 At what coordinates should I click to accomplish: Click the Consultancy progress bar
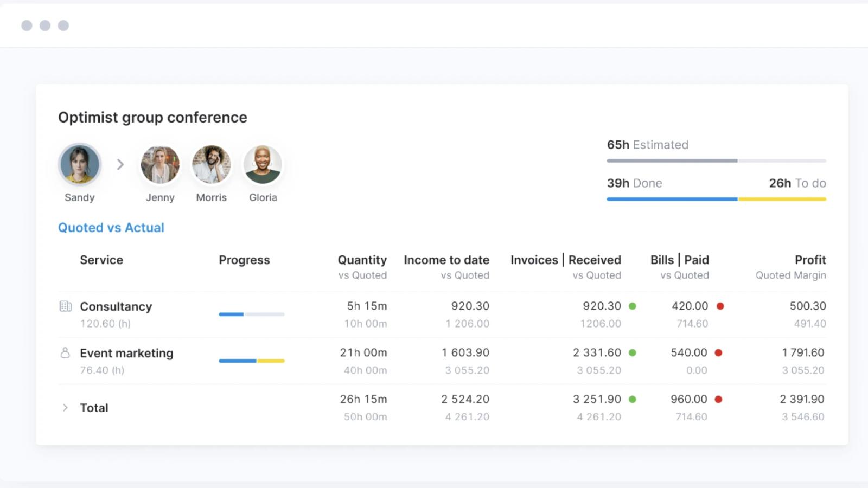click(x=252, y=314)
